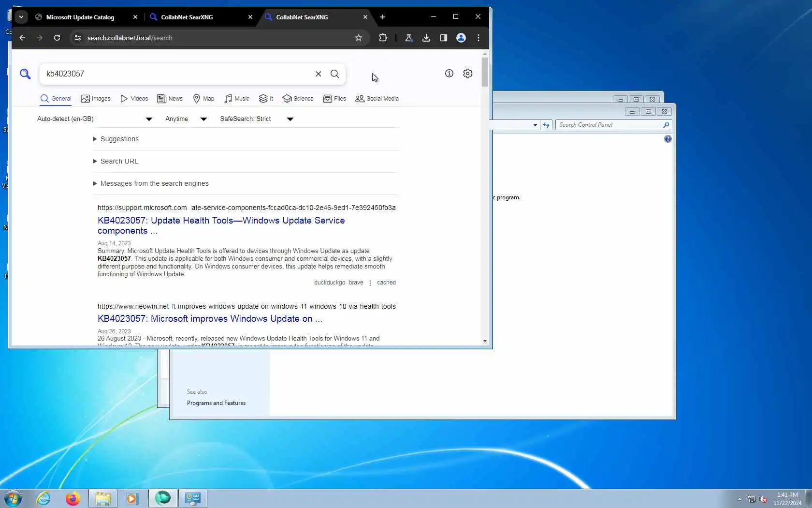The image size is (812, 508).
Task: Click the SearXNG logo magnifier icon
Action: (25, 74)
